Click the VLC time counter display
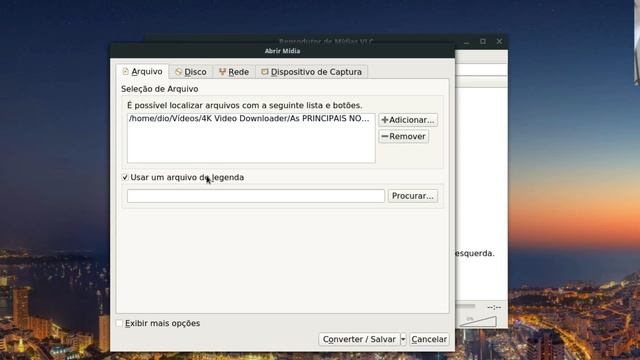This screenshot has height=360, width=640. [x=494, y=307]
